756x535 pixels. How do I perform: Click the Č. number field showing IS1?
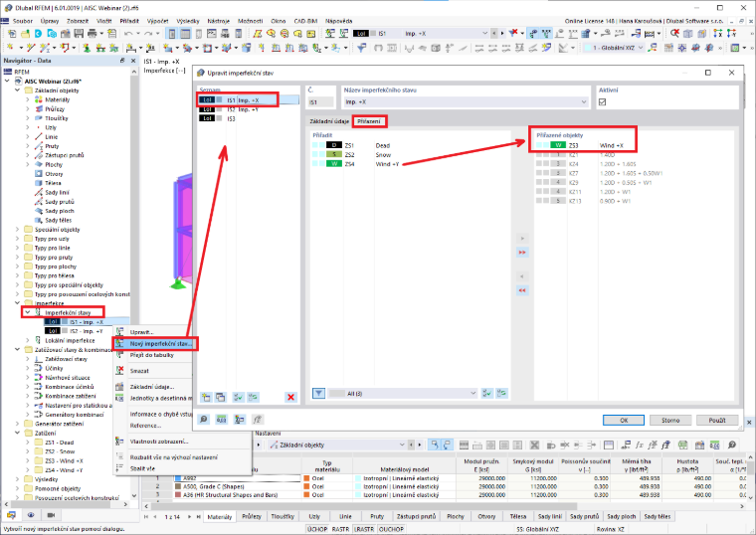click(320, 102)
